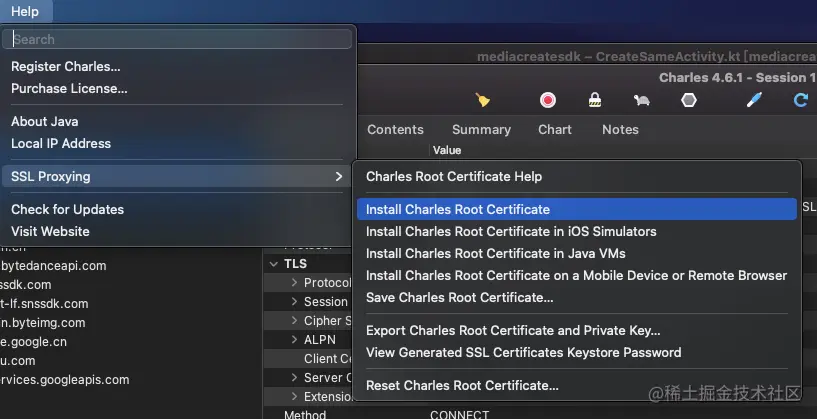The width and height of the screenshot is (817, 419).
Task: Select the ssdk.com host entry
Action: (x=26, y=285)
